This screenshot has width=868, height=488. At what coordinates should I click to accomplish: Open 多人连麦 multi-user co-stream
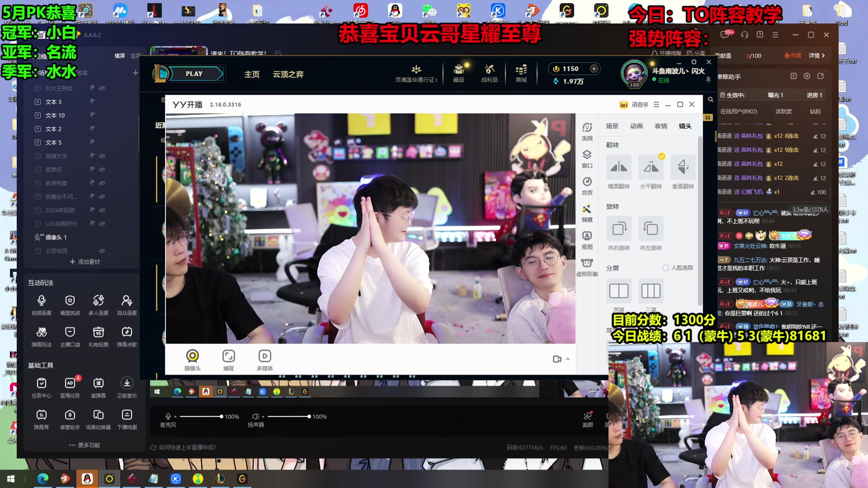pos(98,305)
